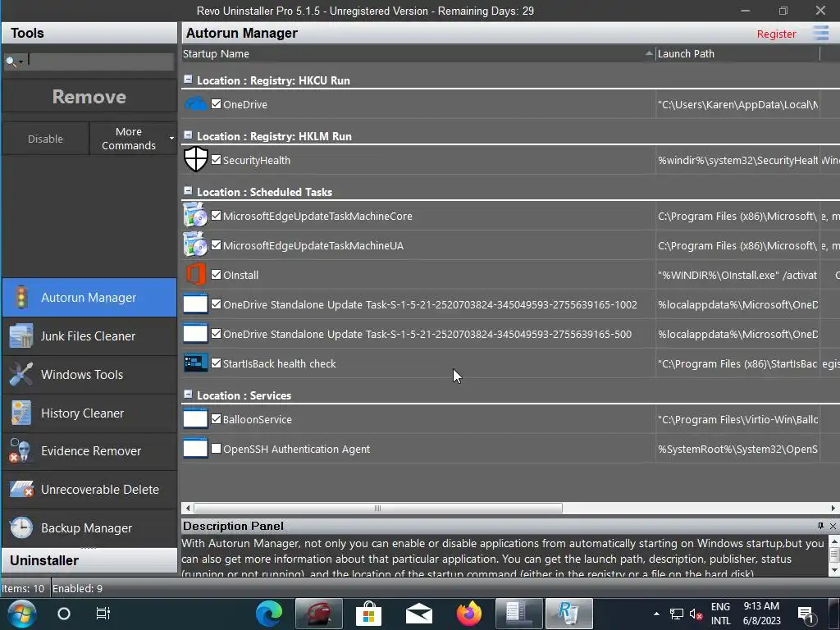Uncheck StartIsBack health check checkbox
The height and width of the screenshot is (630, 840).
point(216,363)
